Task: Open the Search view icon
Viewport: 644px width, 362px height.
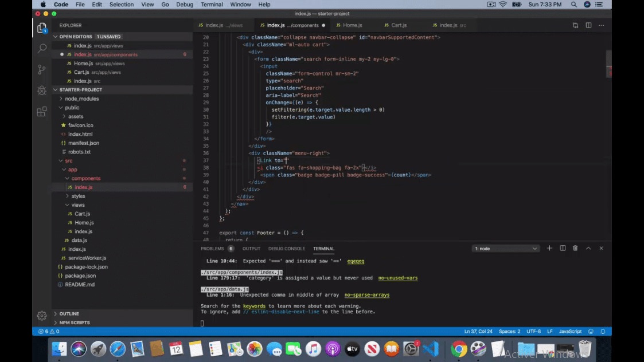Action: (x=41, y=48)
